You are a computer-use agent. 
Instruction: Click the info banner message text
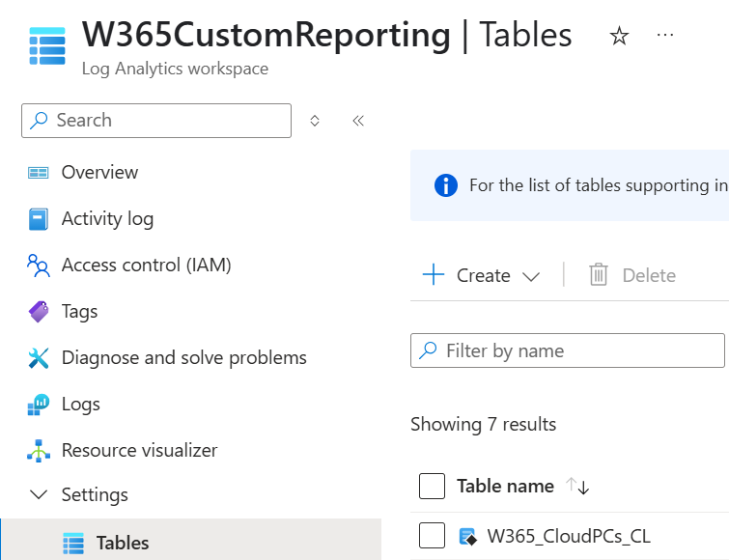[x=599, y=185]
